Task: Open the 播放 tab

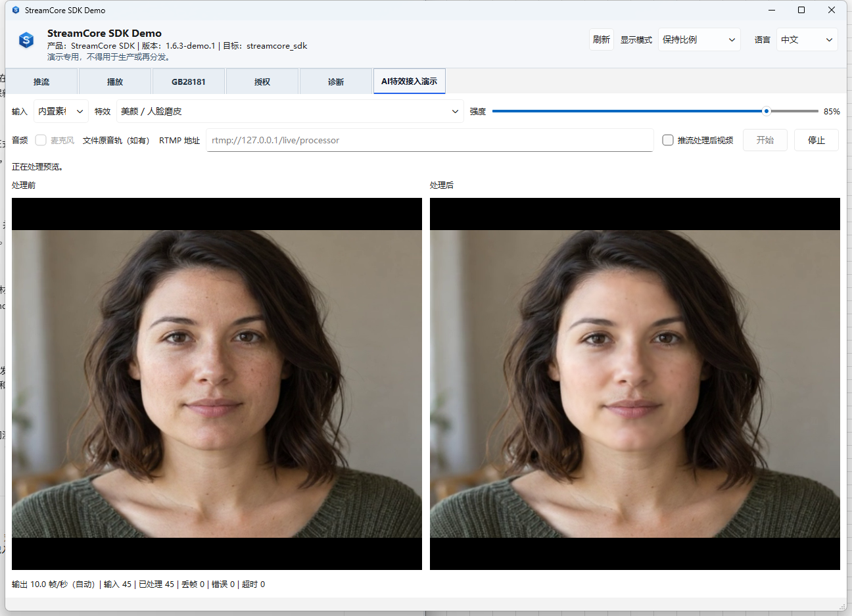Action: (115, 82)
